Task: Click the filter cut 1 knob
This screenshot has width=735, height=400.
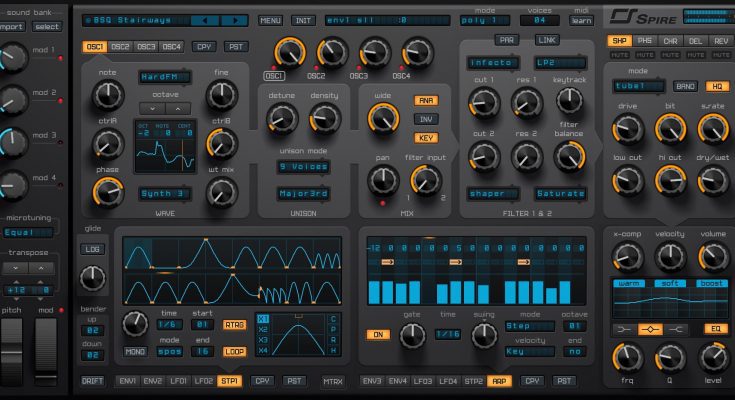Action: coord(483,101)
